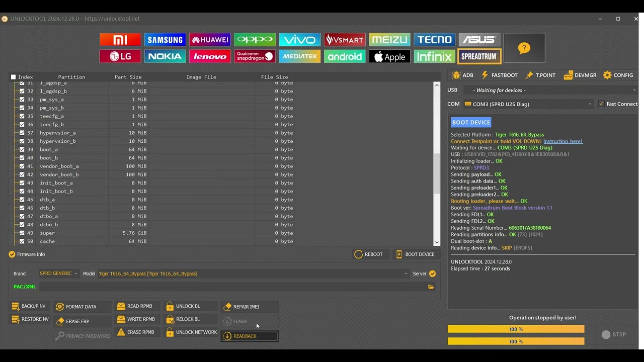Toggle the select-all Index checkbox

point(14,77)
